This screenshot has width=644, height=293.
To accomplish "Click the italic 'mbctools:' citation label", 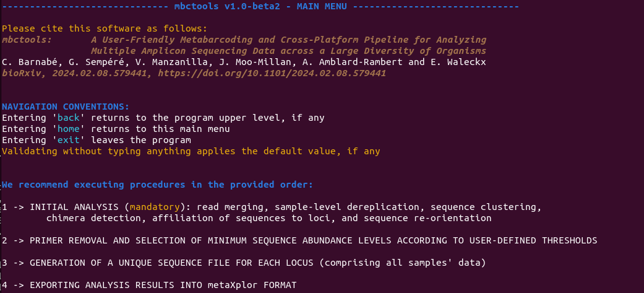I will [27, 40].
